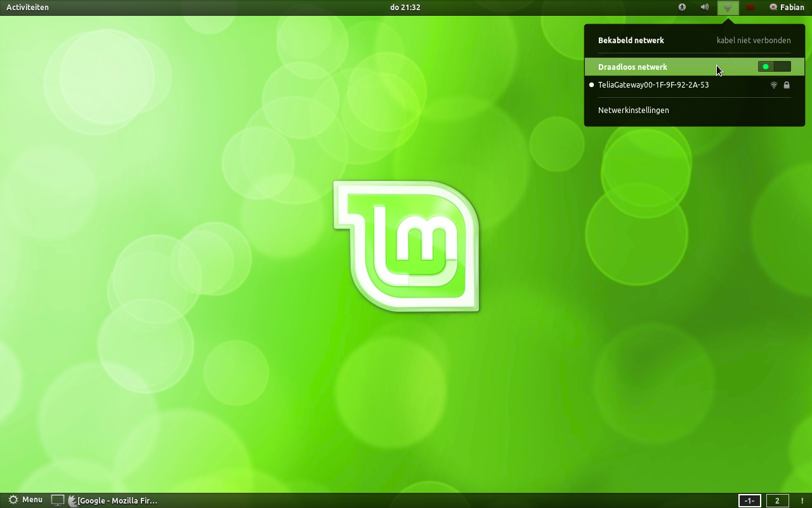Open the accessibility menu icon

(683, 8)
